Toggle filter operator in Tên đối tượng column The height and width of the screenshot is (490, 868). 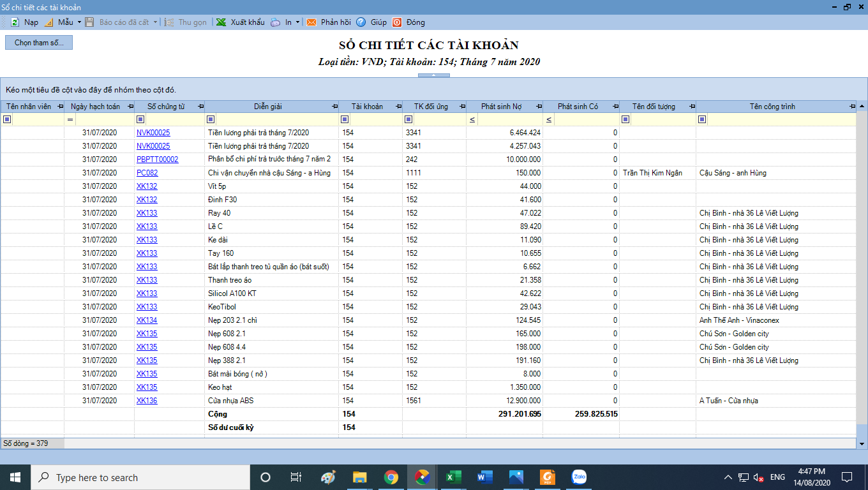coord(625,119)
